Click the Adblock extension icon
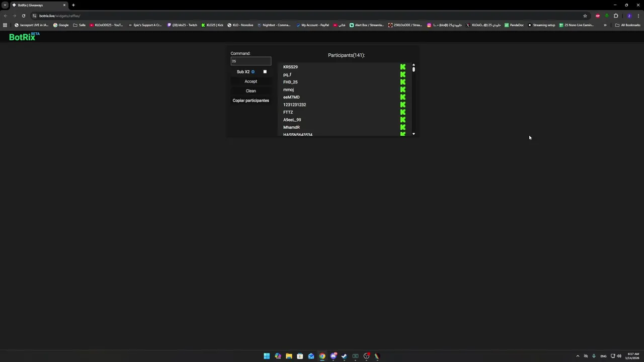Image resolution: width=644 pixels, height=362 pixels. [598, 16]
